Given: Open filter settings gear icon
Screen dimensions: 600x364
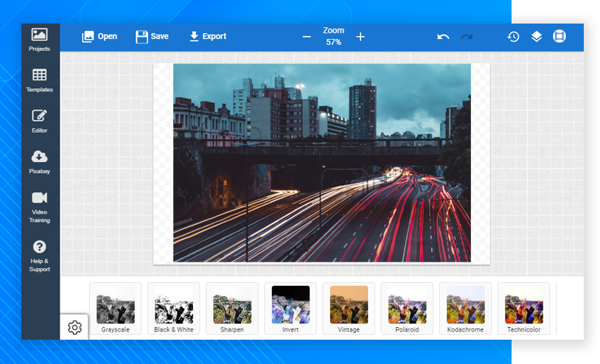Looking at the screenshot, I should point(74,328).
